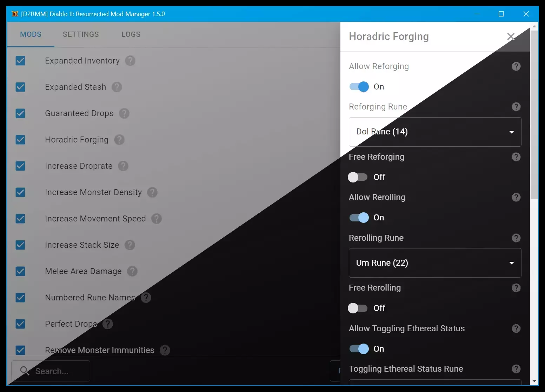
Task: Click the help icon for Free Reforging
Action: click(x=516, y=157)
